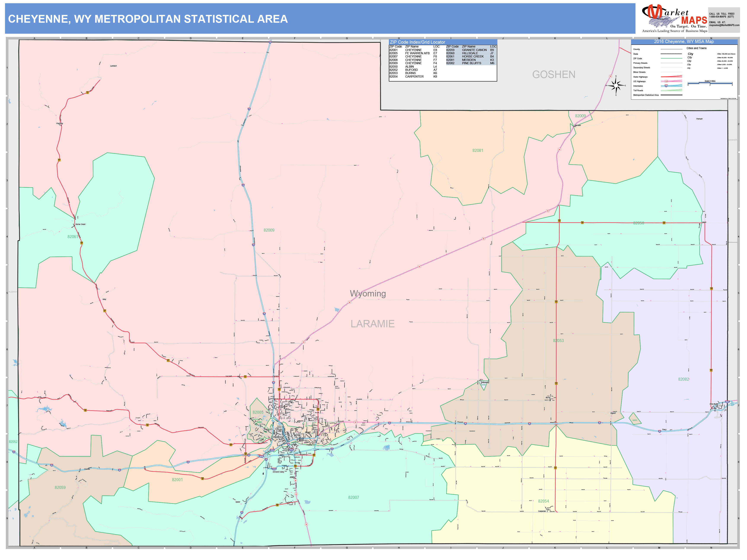Click the US Highways 123 shield in the legend
747x560 pixels.
click(666, 81)
